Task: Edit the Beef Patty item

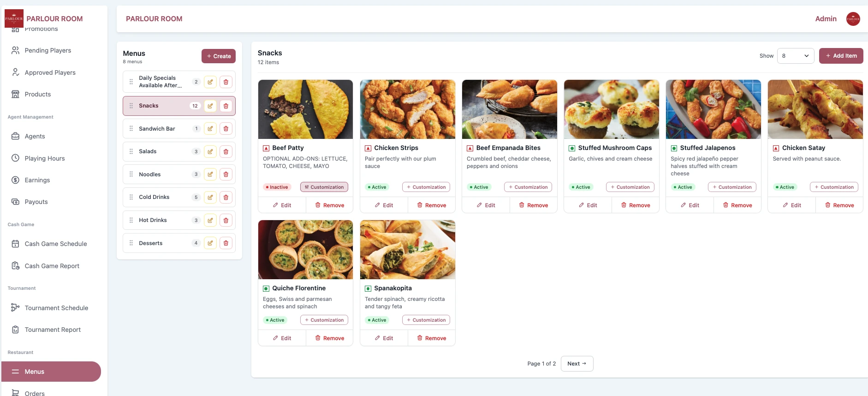Action: click(x=282, y=205)
